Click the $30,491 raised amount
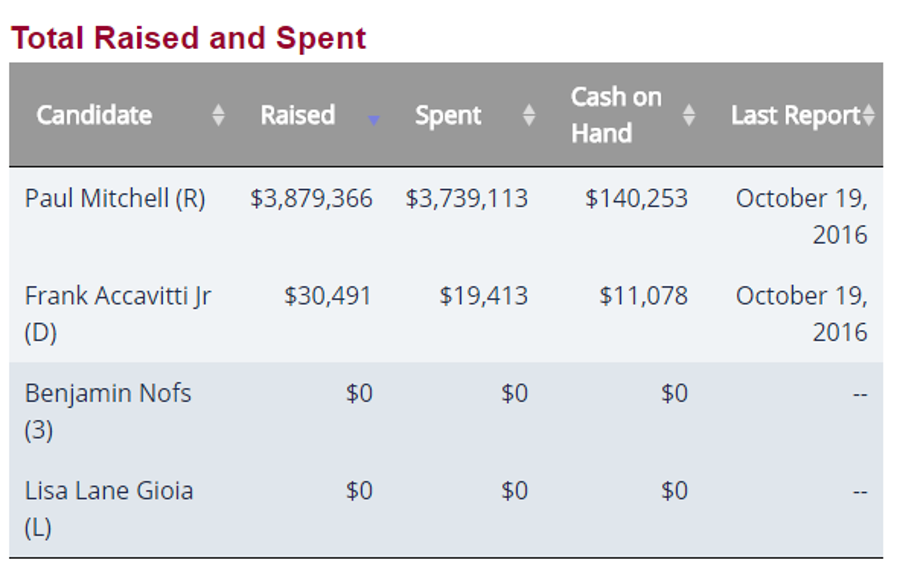900x580 pixels. point(327,296)
